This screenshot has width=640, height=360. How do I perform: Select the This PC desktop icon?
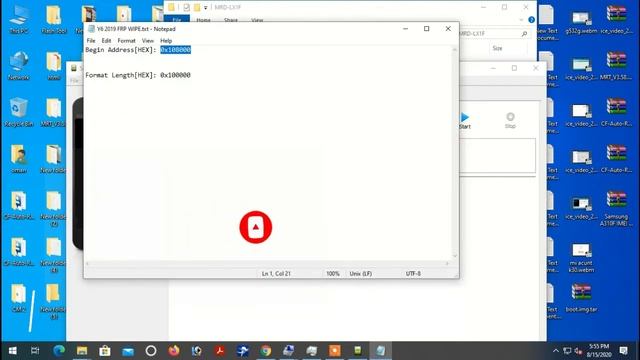(19, 19)
